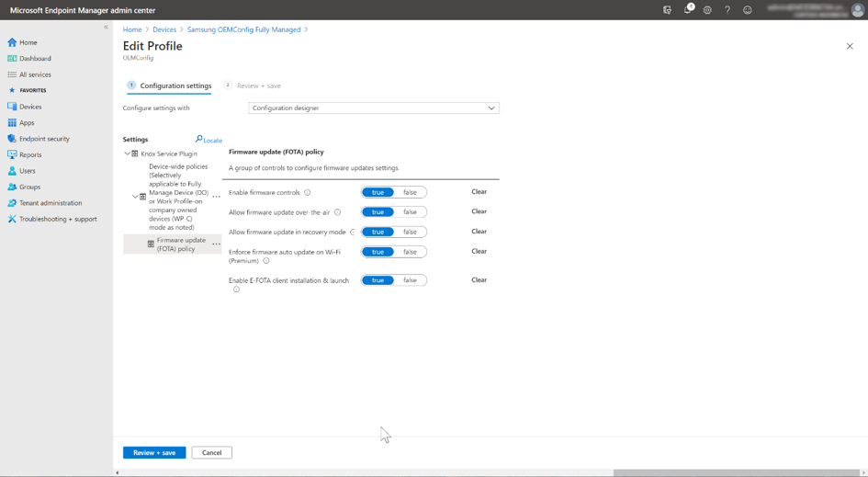Open the Dashboard sidebar icon
This screenshot has width=868, height=477.
point(12,58)
